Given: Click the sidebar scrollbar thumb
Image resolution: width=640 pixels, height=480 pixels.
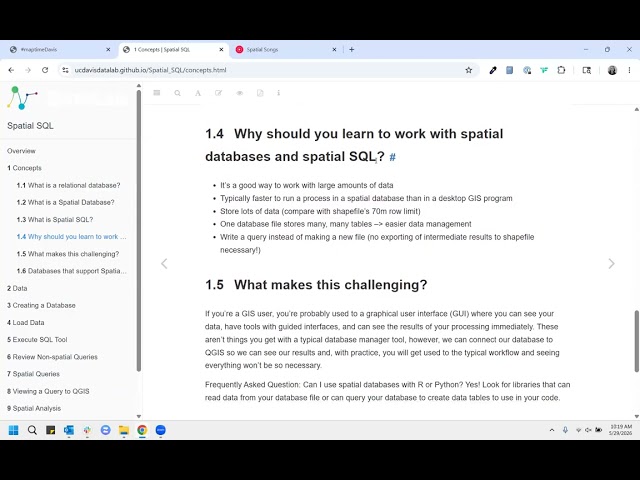Looking at the screenshot, I should point(139,231).
